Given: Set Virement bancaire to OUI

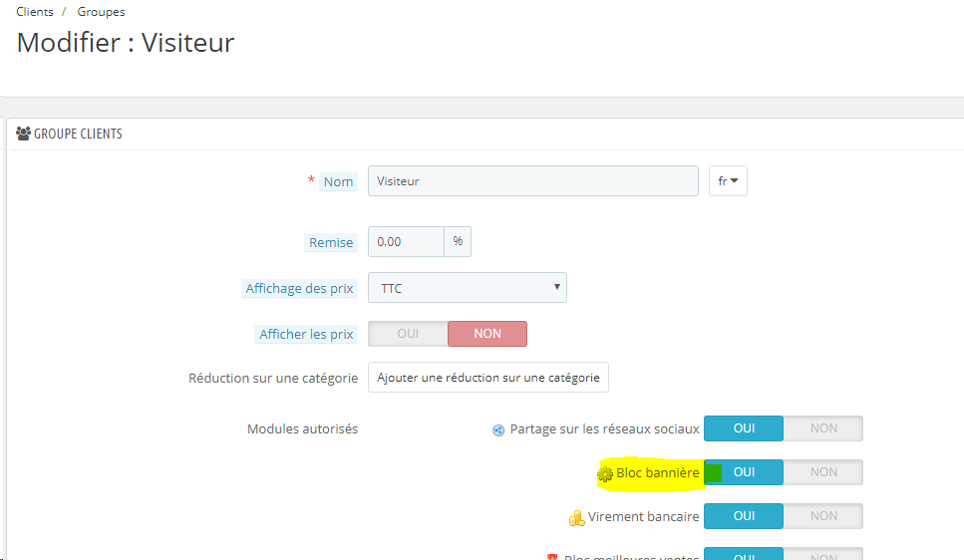Looking at the screenshot, I should click(744, 516).
